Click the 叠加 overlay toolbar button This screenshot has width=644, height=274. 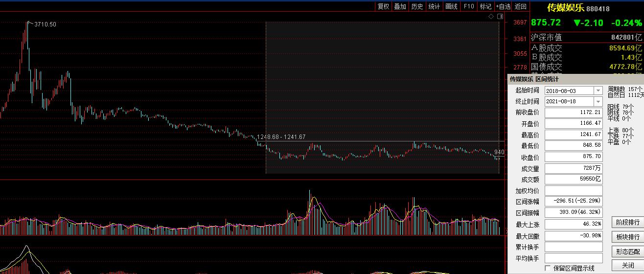400,6
